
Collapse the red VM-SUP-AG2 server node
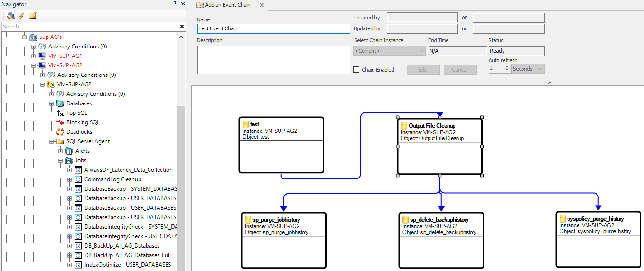(33, 65)
